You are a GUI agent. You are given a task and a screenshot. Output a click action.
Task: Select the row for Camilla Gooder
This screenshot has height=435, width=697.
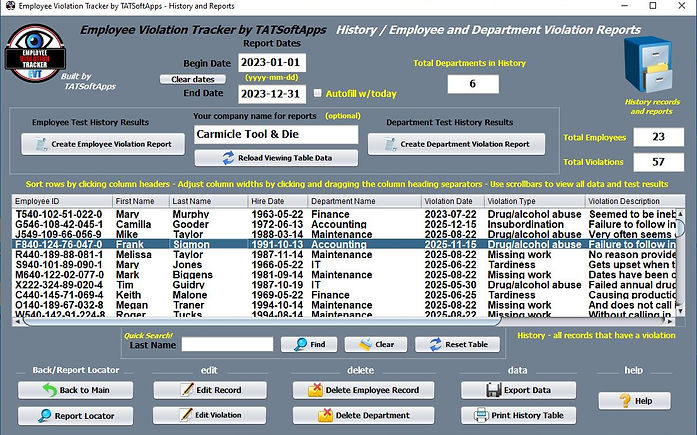344,224
